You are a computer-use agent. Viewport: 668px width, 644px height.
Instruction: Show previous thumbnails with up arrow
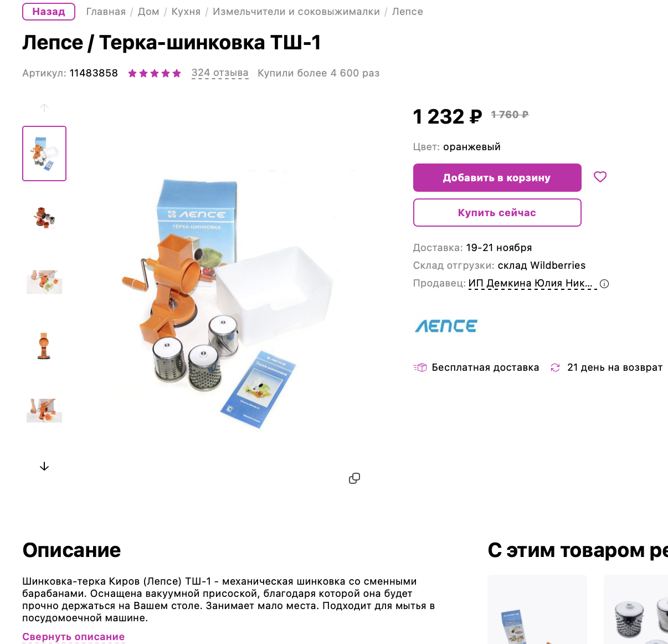click(44, 108)
